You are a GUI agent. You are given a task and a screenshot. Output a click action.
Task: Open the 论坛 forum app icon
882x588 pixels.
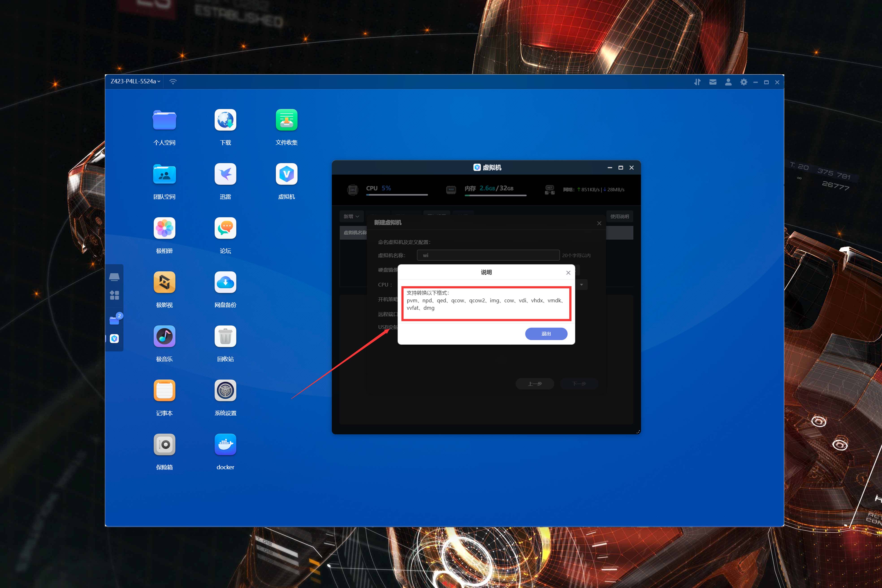(225, 228)
